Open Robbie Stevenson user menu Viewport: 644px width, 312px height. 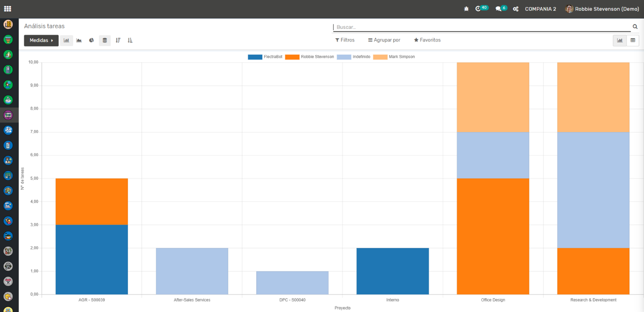pos(602,9)
